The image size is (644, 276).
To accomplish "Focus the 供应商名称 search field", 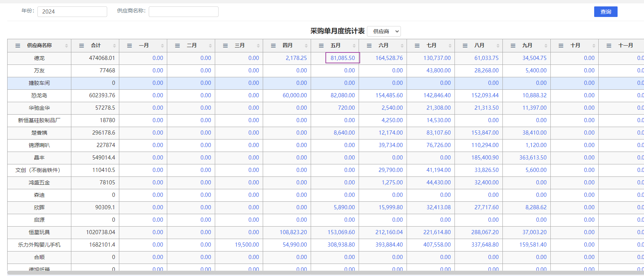I will point(183,12).
